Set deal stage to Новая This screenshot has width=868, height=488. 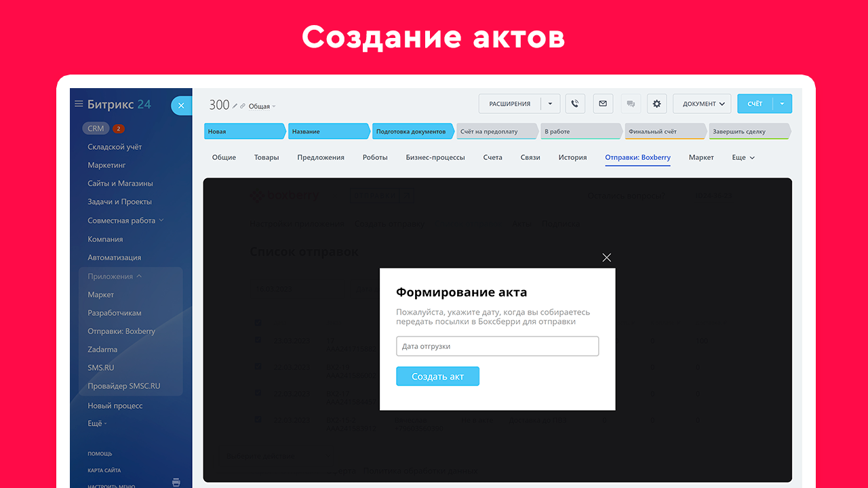(245, 131)
